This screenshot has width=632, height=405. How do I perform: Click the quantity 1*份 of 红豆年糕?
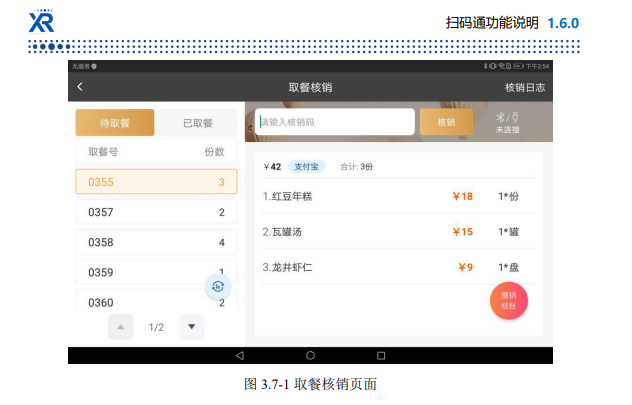(509, 196)
